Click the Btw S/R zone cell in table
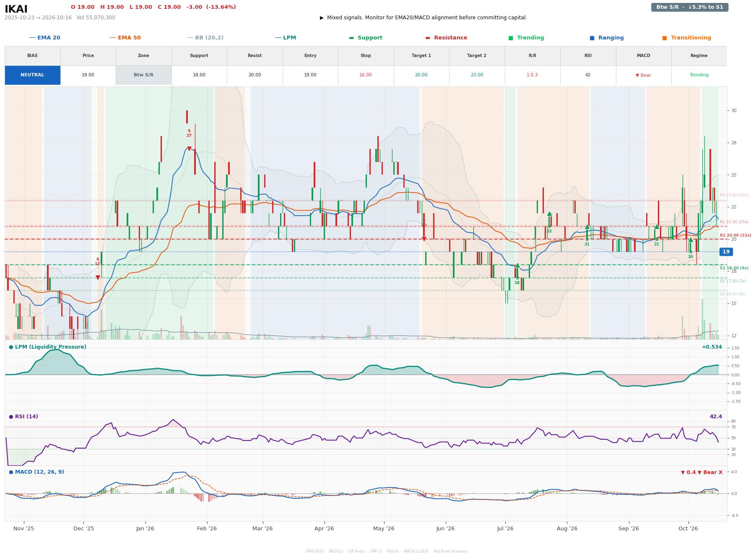This screenshot has height=558, width=756. 143,75
